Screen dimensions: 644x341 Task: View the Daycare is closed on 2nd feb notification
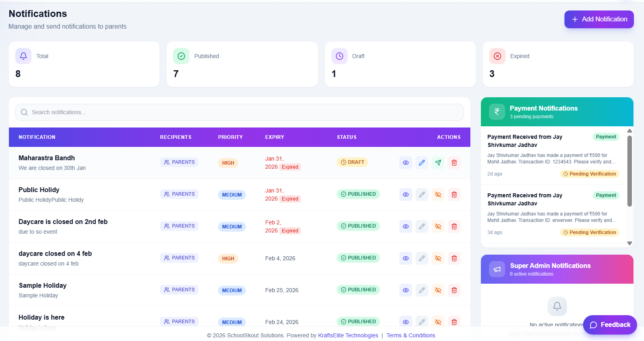[406, 226]
